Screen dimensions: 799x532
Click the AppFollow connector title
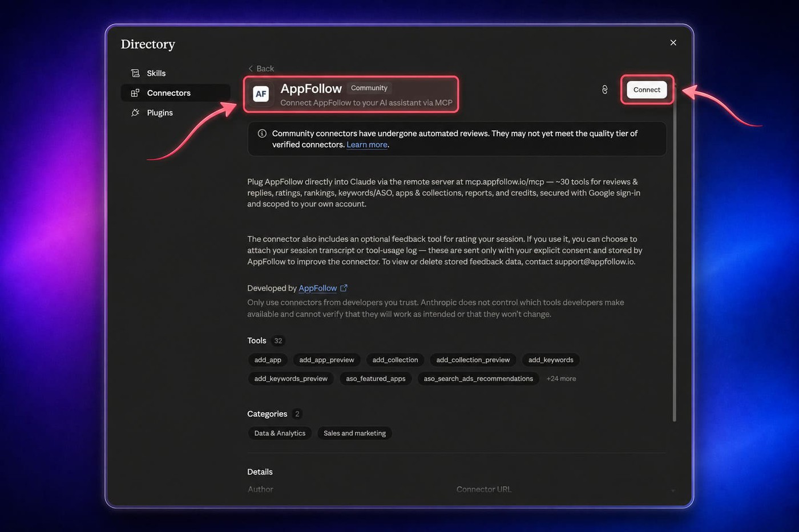pos(311,88)
